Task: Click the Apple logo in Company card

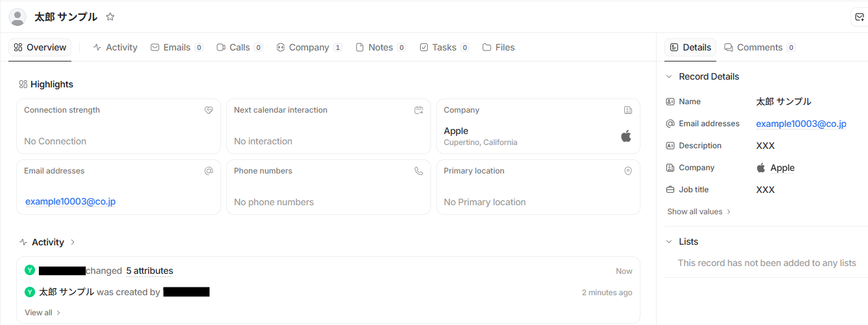Action: point(626,136)
